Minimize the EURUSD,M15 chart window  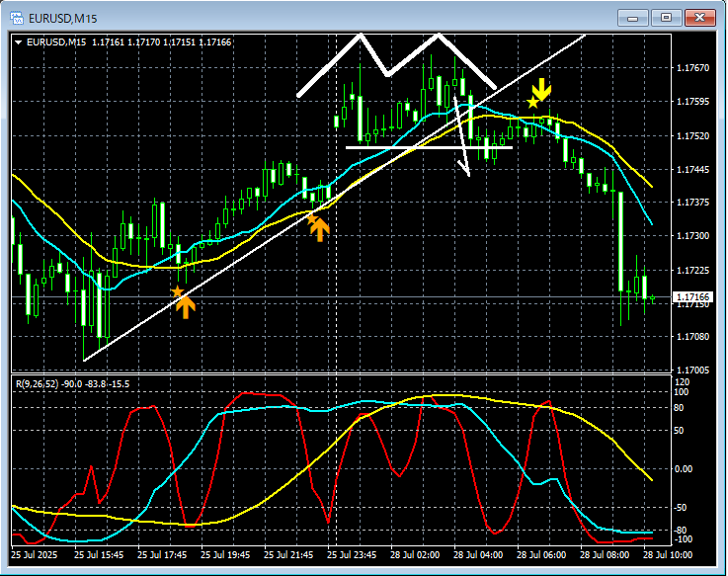click(632, 18)
